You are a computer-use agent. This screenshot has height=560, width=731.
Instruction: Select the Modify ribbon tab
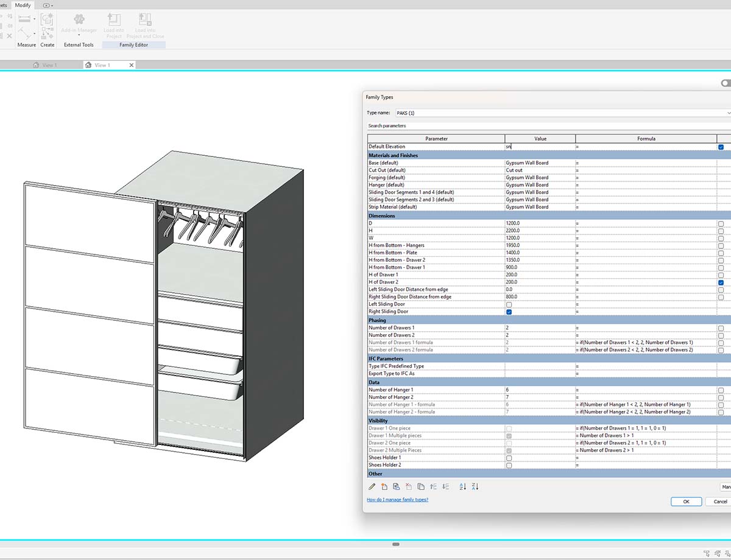(x=23, y=5)
